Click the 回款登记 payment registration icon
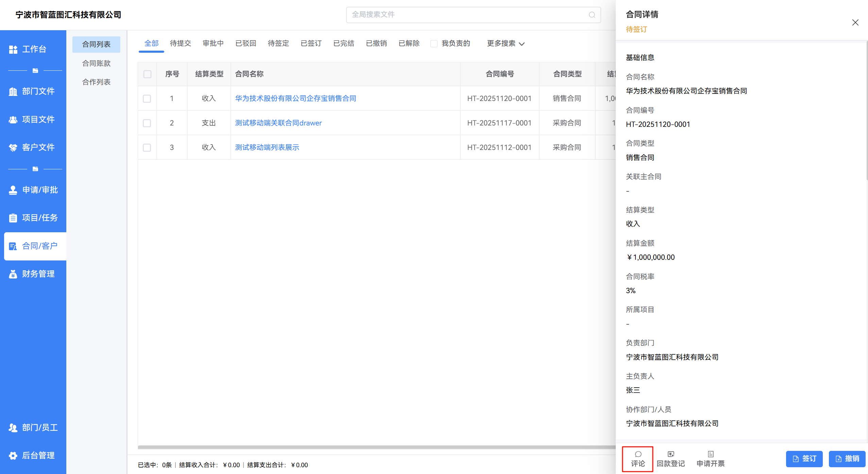 (670, 455)
